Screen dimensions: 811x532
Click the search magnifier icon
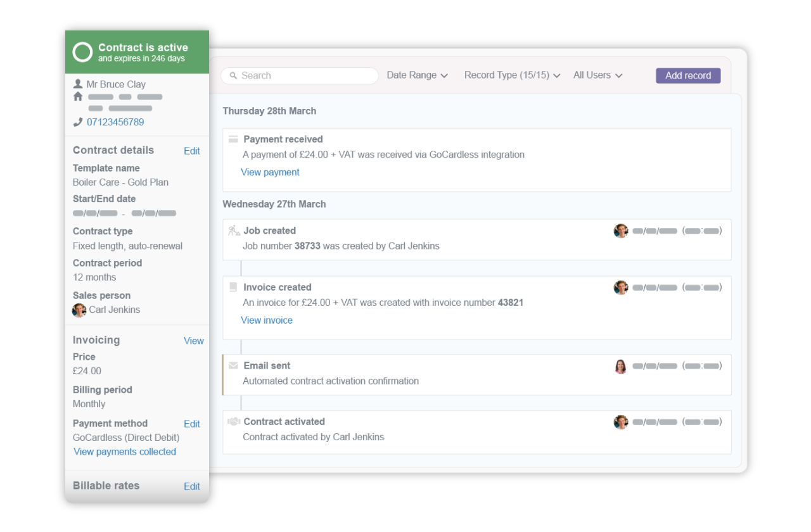tap(233, 75)
